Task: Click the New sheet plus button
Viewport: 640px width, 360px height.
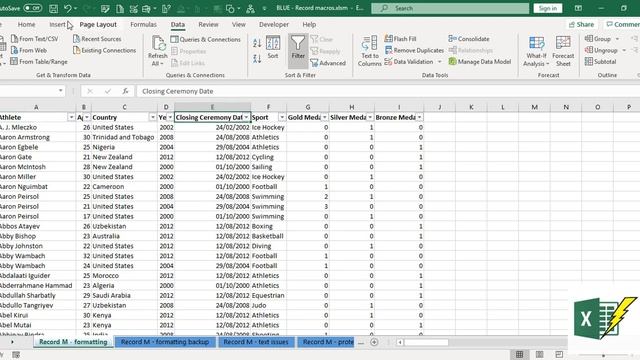Action: pyautogui.click(x=374, y=342)
